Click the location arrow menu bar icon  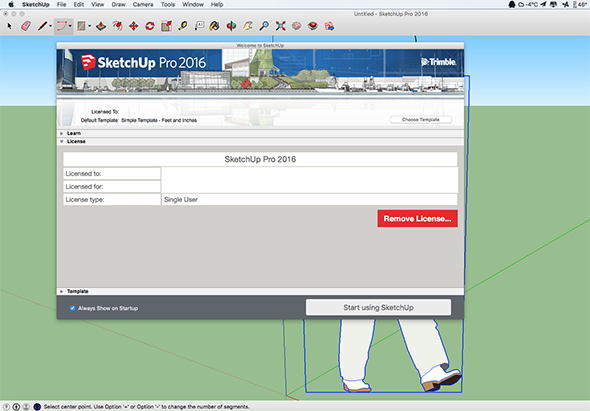click(543, 5)
